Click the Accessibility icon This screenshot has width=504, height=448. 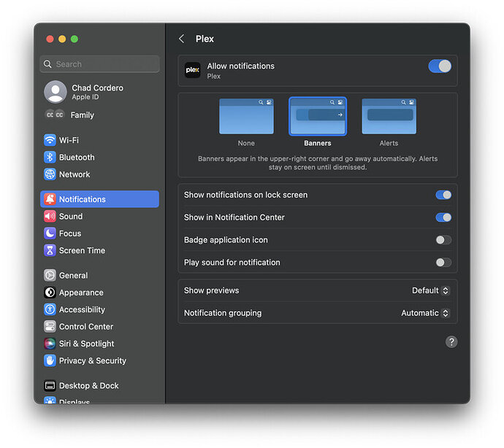[50, 309]
